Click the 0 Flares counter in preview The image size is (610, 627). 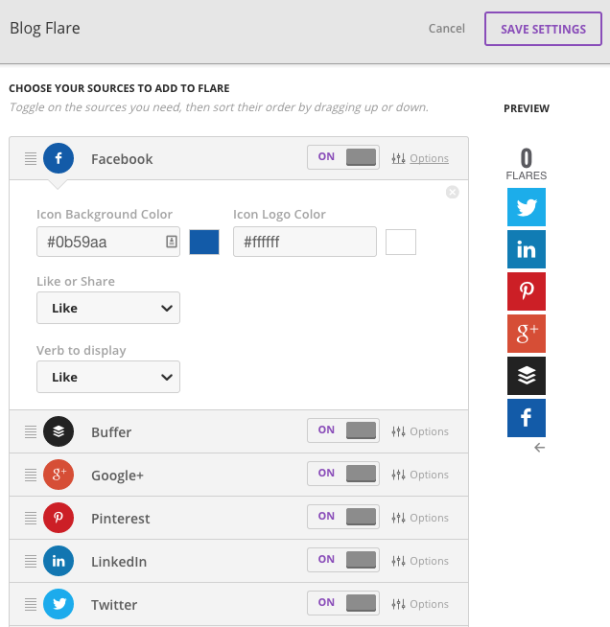point(526,164)
